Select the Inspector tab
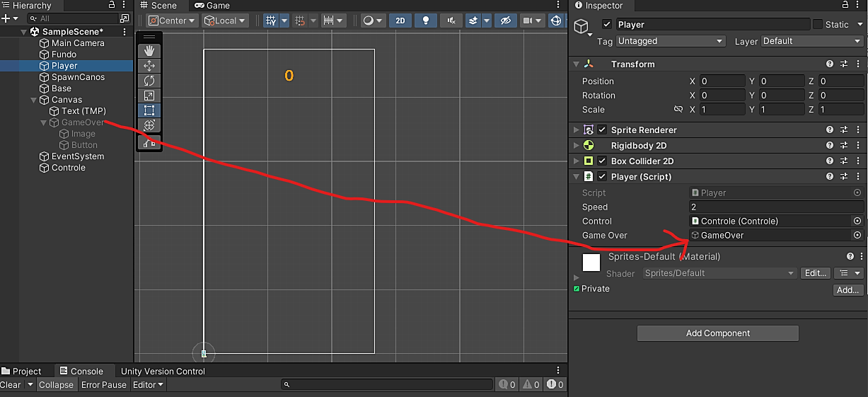868x397 pixels. (598, 6)
